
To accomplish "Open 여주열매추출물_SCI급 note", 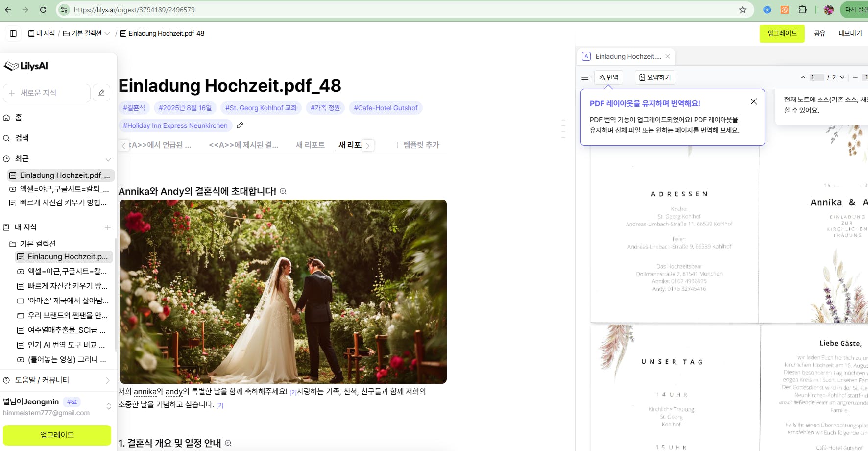I will [x=64, y=330].
